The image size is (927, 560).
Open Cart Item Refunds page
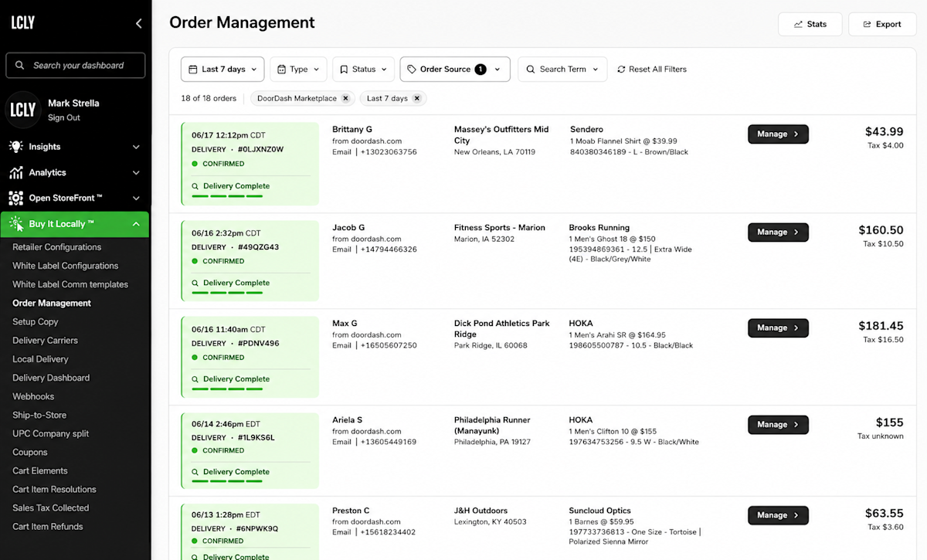(48, 527)
